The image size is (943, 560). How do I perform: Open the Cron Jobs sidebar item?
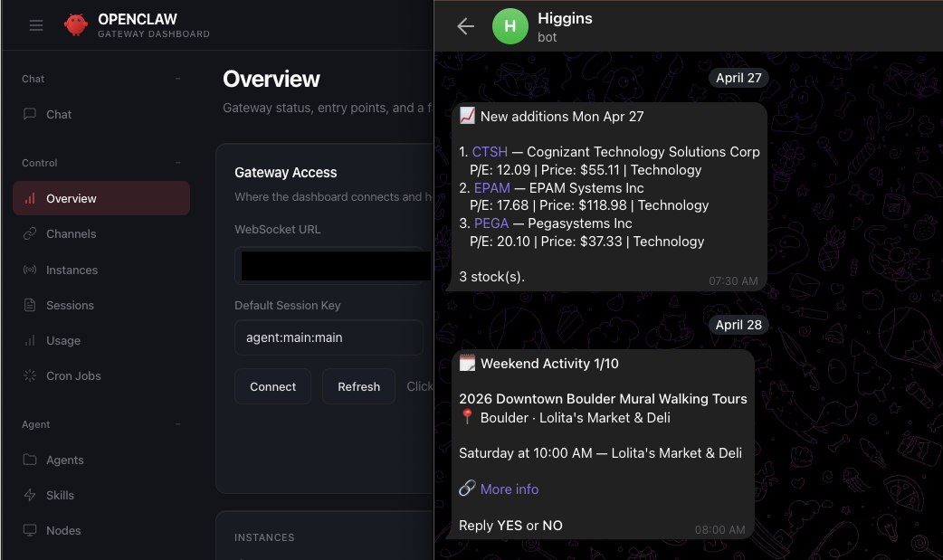(101, 376)
